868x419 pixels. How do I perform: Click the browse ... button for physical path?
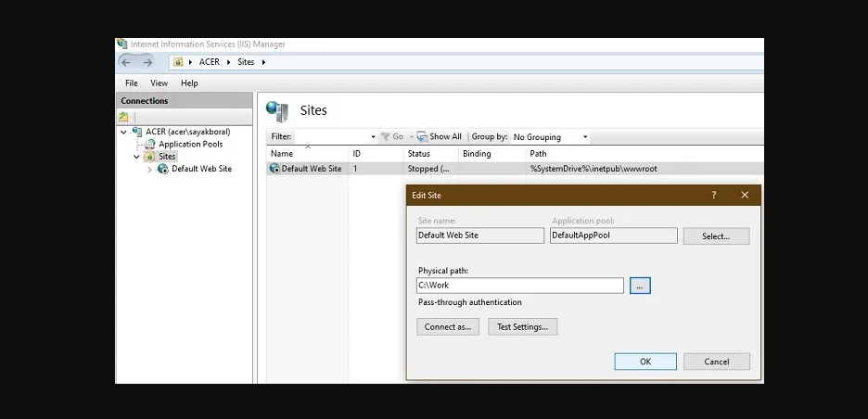pos(640,286)
